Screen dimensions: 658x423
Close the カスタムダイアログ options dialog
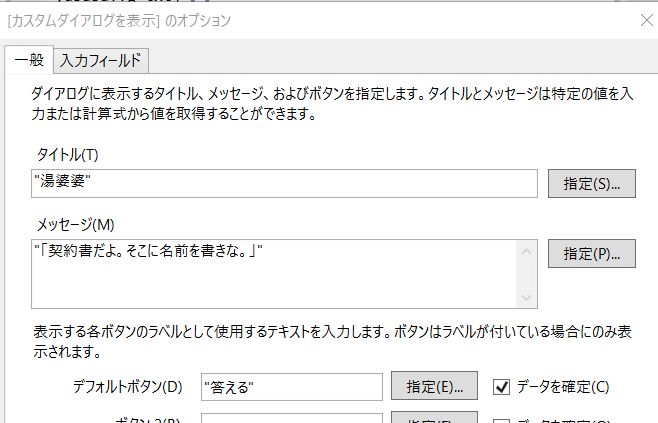click(x=647, y=20)
